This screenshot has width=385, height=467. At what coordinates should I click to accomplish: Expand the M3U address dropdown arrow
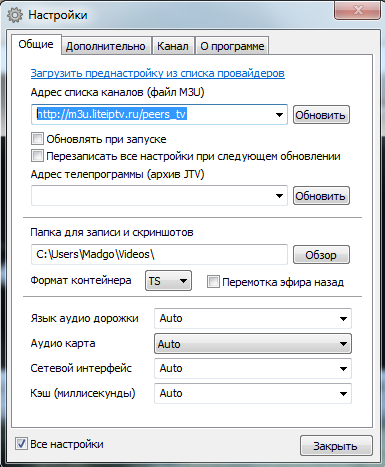click(x=279, y=115)
